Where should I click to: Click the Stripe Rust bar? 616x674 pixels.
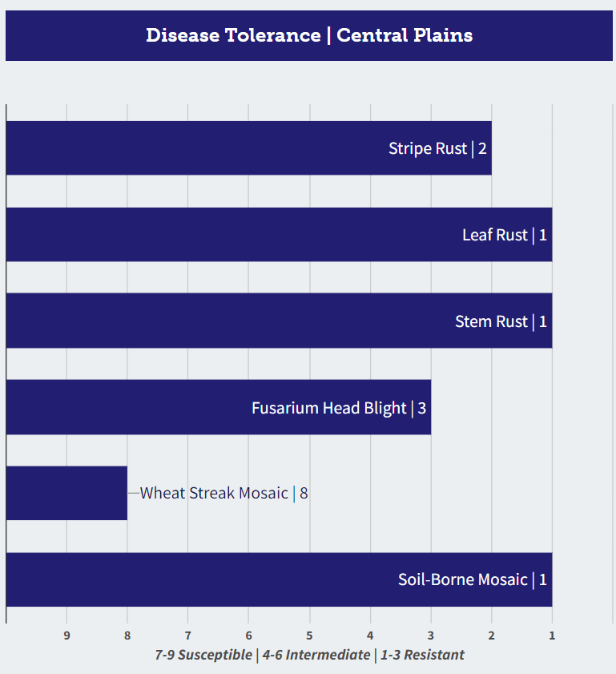pos(248,148)
